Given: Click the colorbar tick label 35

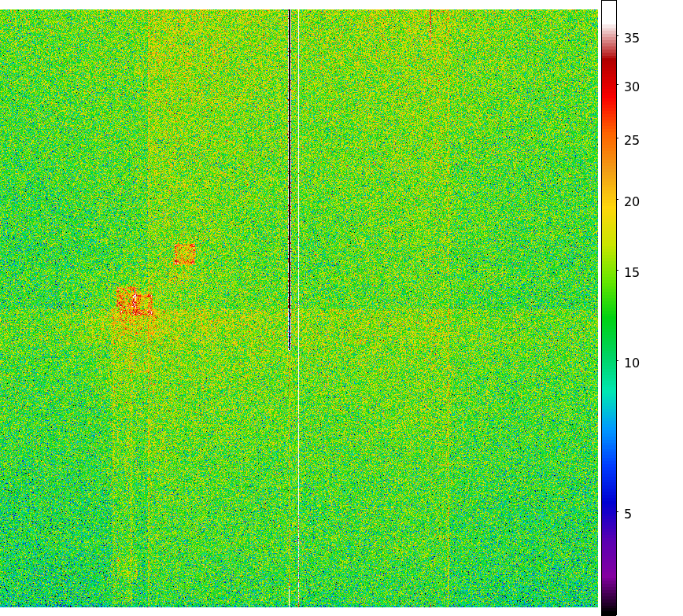Looking at the screenshot, I should click(631, 38).
